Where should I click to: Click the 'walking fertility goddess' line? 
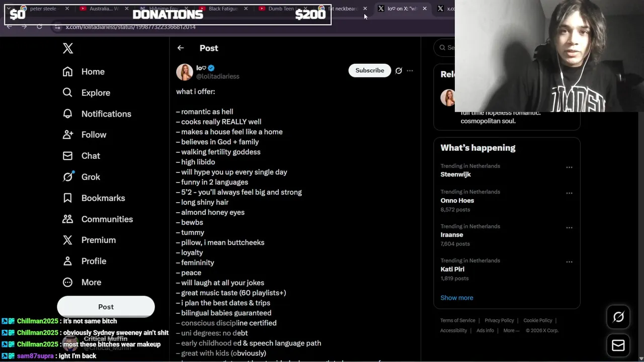coord(218,152)
